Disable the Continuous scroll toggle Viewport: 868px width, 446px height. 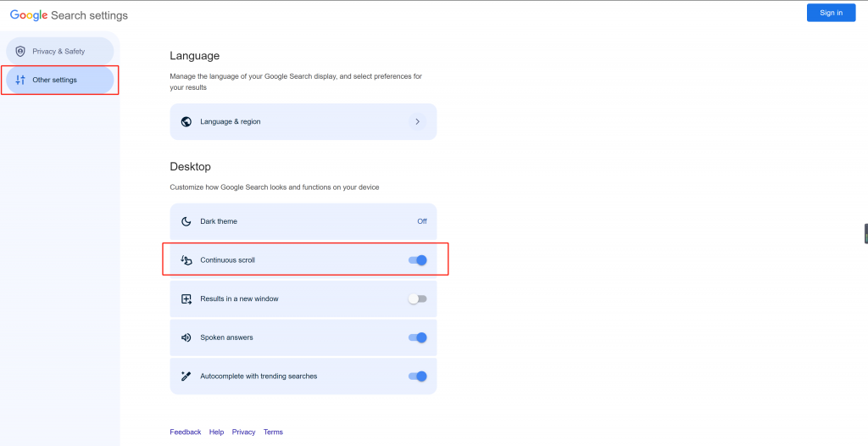pyautogui.click(x=418, y=259)
